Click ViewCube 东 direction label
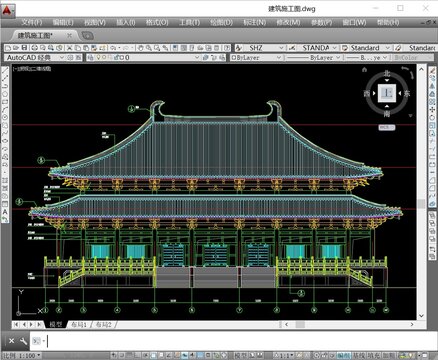Image resolution: width=438 pixels, height=360 pixels. point(407,94)
